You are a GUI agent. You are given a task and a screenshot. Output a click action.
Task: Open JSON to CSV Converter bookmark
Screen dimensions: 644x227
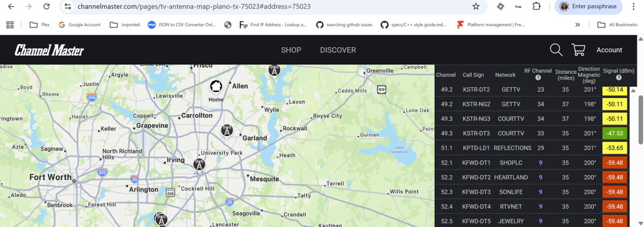(182, 25)
